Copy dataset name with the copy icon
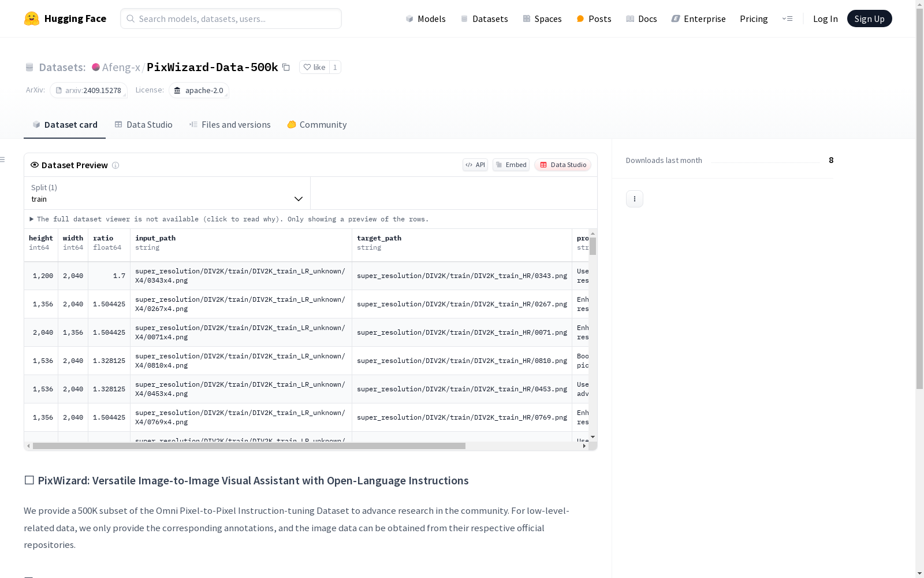The height and width of the screenshot is (578, 924). (x=286, y=67)
